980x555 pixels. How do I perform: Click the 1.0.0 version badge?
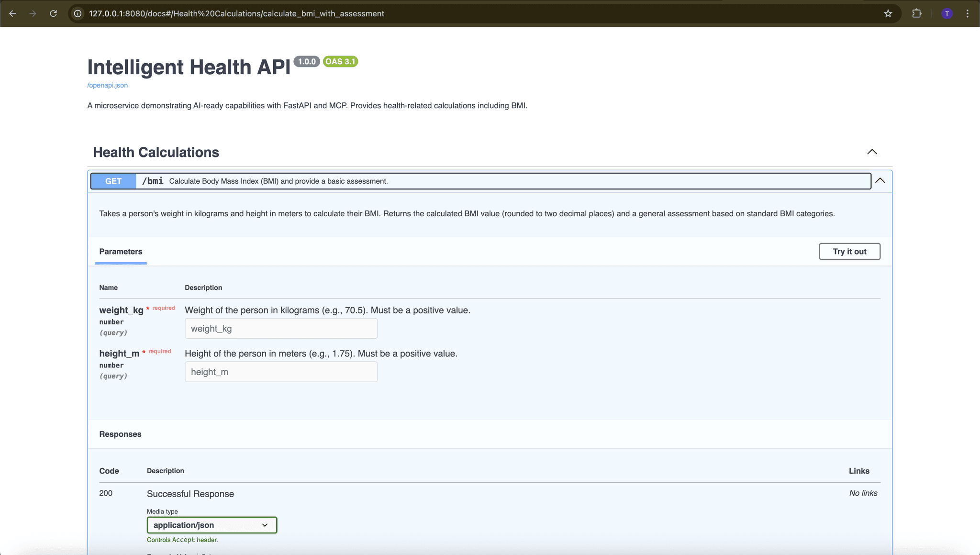[306, 61]
